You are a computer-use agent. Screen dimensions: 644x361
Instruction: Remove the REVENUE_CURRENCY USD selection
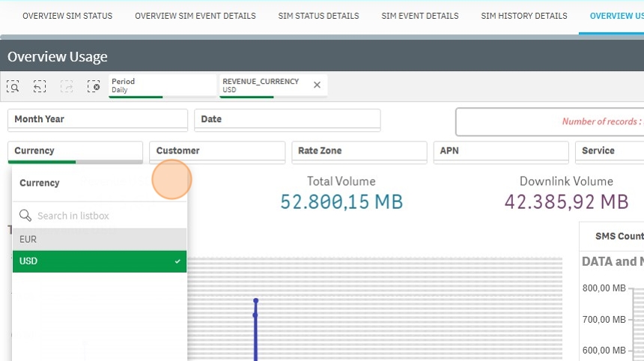(x=317, y=85)
